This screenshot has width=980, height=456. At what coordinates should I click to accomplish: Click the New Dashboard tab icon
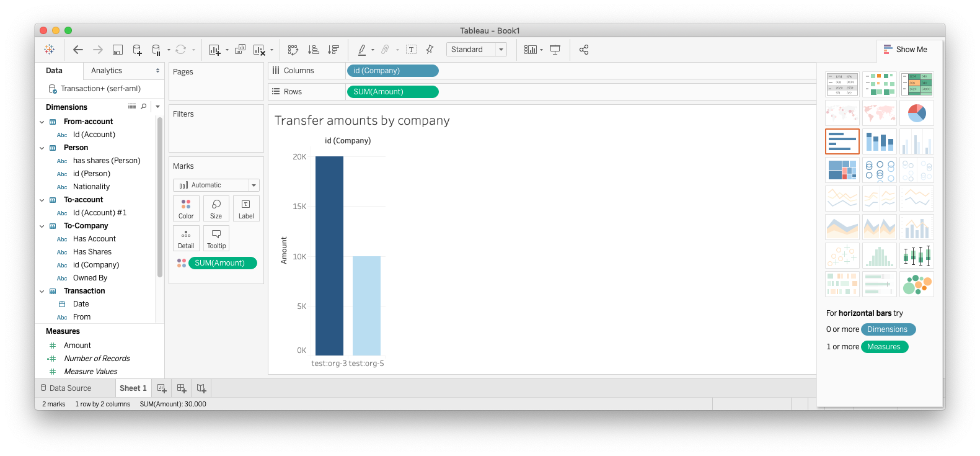(x=182, y=388)
